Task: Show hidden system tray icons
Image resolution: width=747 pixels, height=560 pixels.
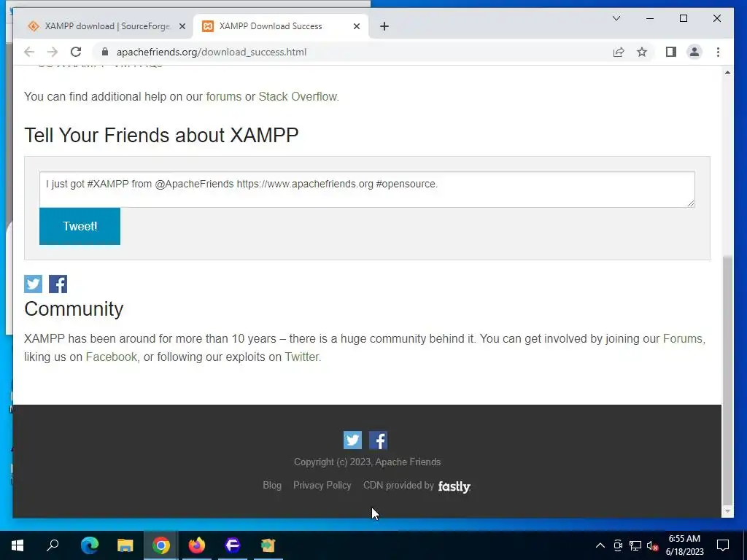Action: 600,545
